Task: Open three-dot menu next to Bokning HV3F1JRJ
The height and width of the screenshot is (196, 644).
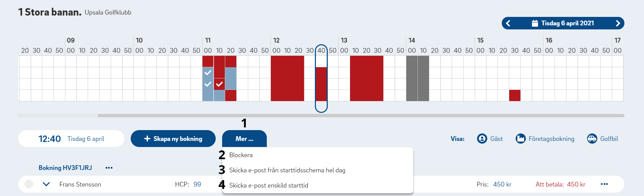Action: pos(109,168)
